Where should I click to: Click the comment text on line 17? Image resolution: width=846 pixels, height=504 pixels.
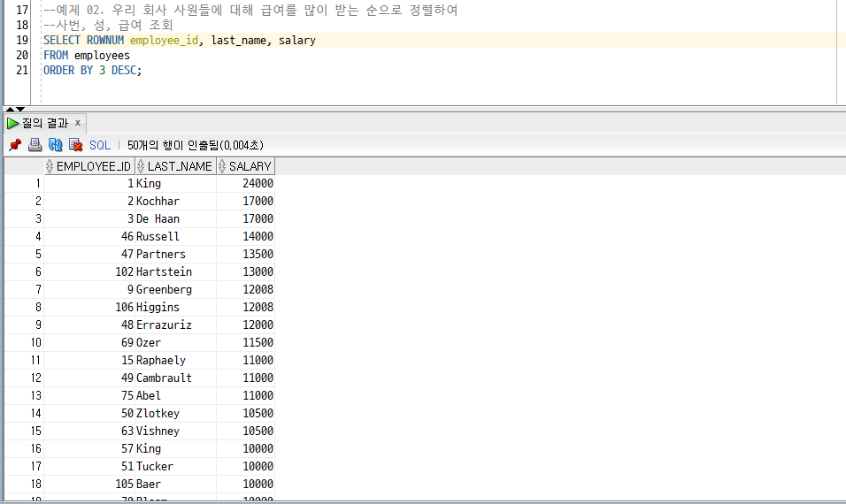(x=251, y=11)
